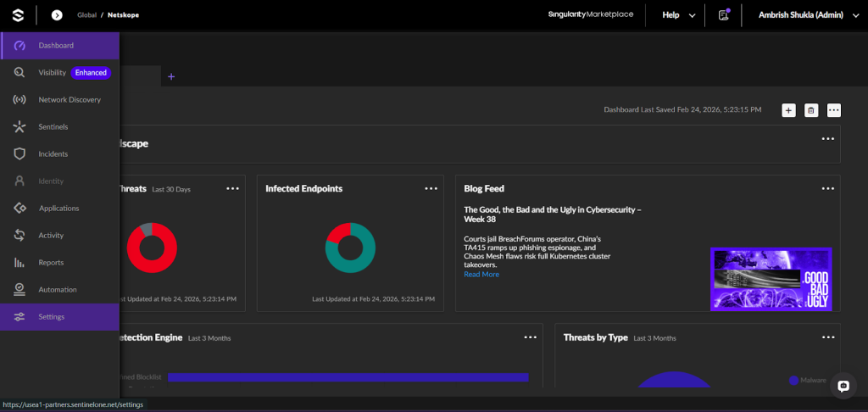Open Ambrish Shukla (Admin) account menu
Screen dimensions: 868x412
(808, 15)
